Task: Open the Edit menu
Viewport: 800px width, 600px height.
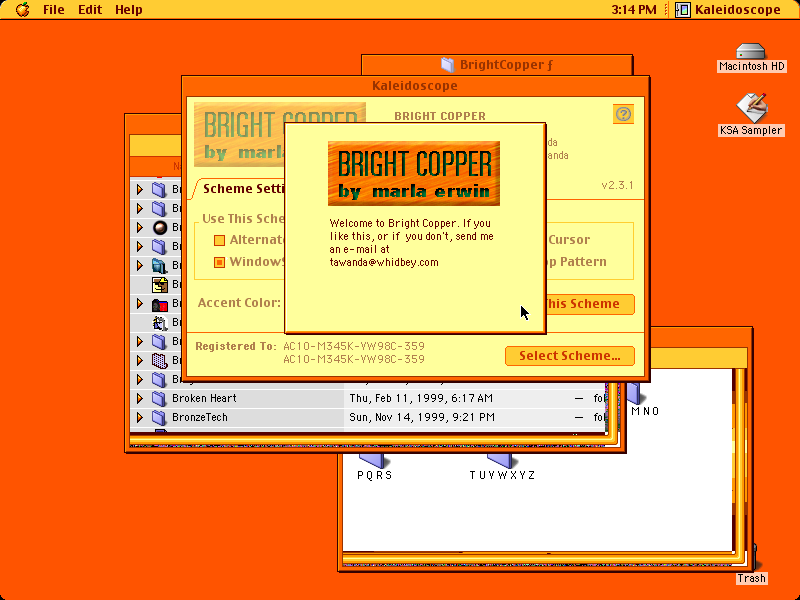Action: (90, 10)
